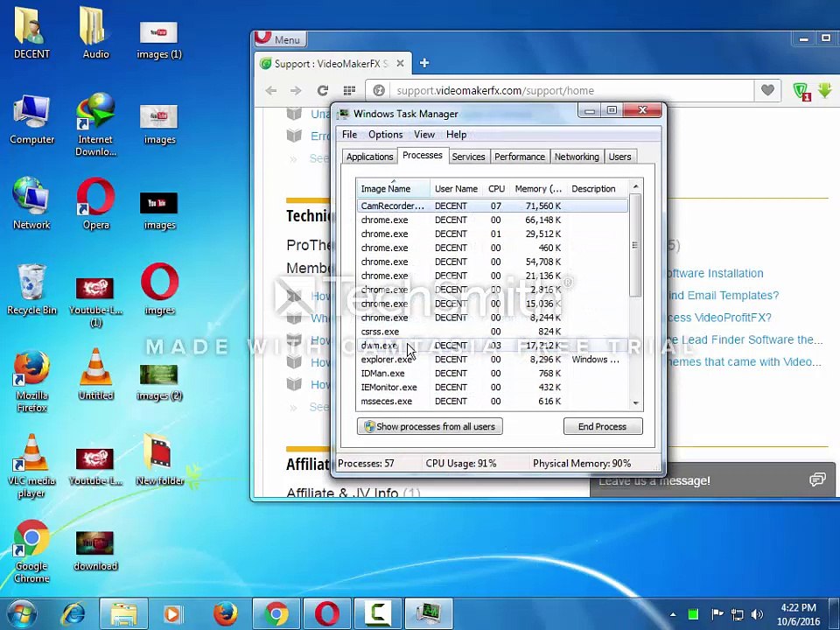The image size is (840, 630).
Task: Select the images (2) desktop thumbnail
Action: click(159, 381)
